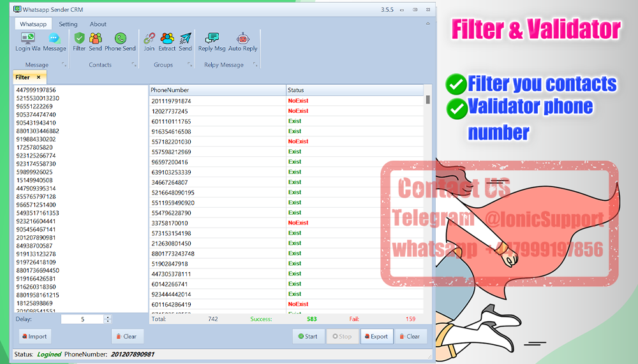Click the Export button
Image resolution: width=638 pixels, height=364 pixels.
pos(377,337)
